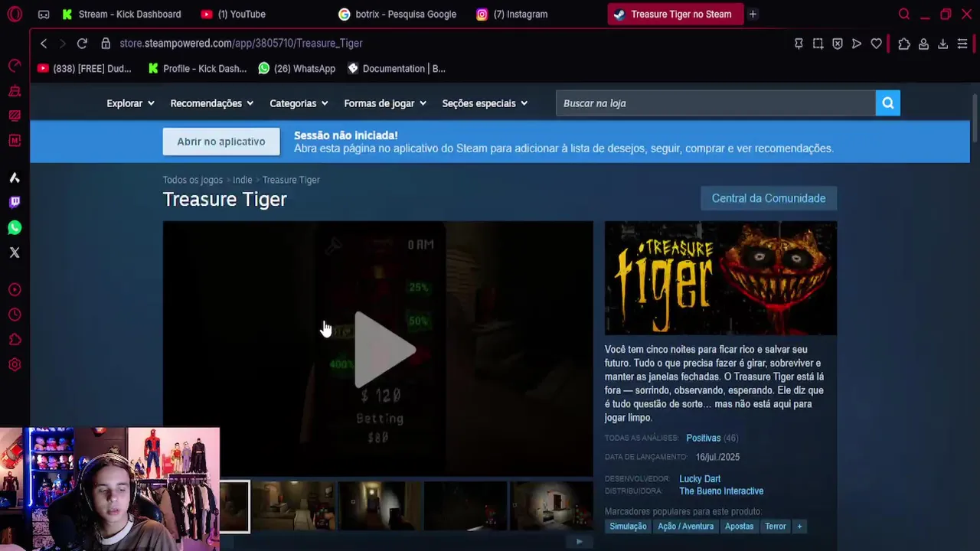Open X (Twitter) from the sidebar
The width and height of the screenshot is (980, 551).
[x=15, y=253]
